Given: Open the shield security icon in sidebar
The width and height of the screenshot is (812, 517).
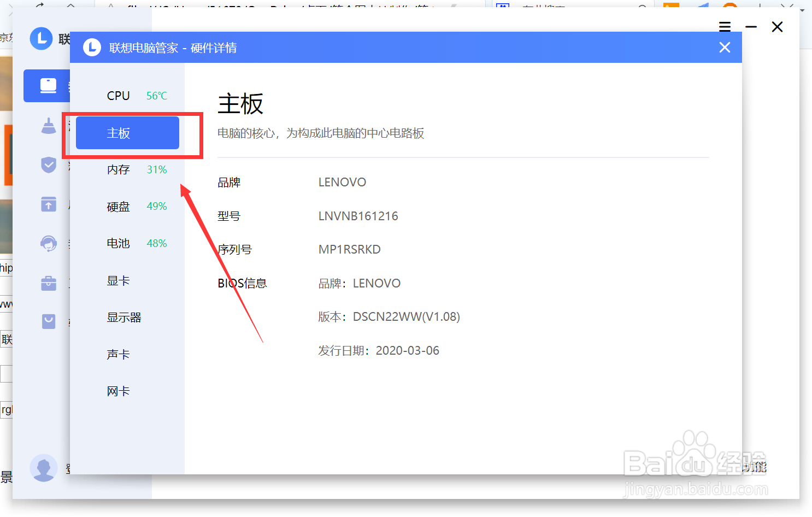Looking at the screenshot, I should pos(49,164).
